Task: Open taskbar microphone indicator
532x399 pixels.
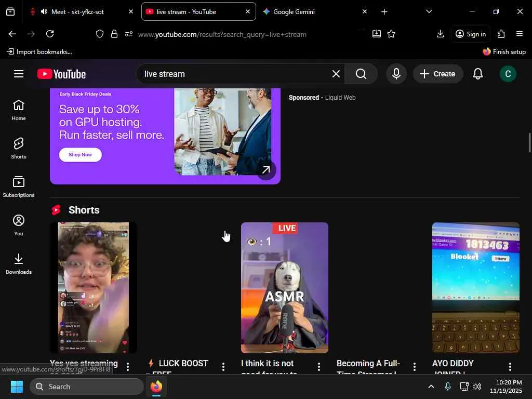Action: 448,387
